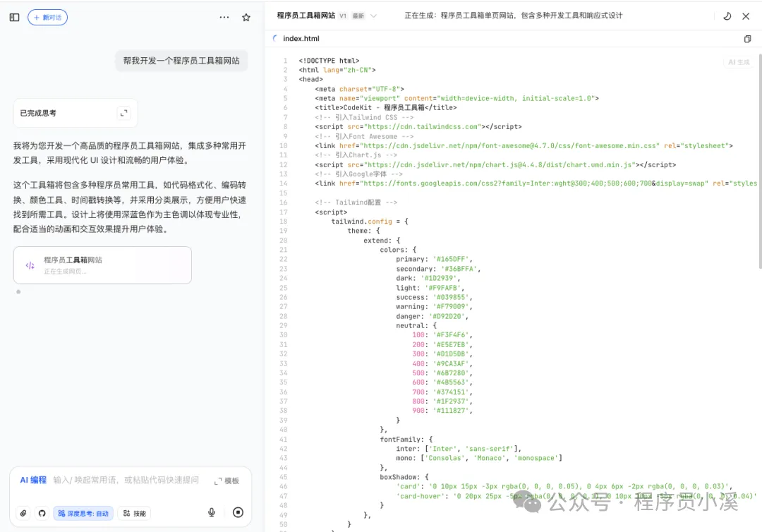
Task: Click the <!DOCTYPE html> first code line
Action: [x=329, y=61]
